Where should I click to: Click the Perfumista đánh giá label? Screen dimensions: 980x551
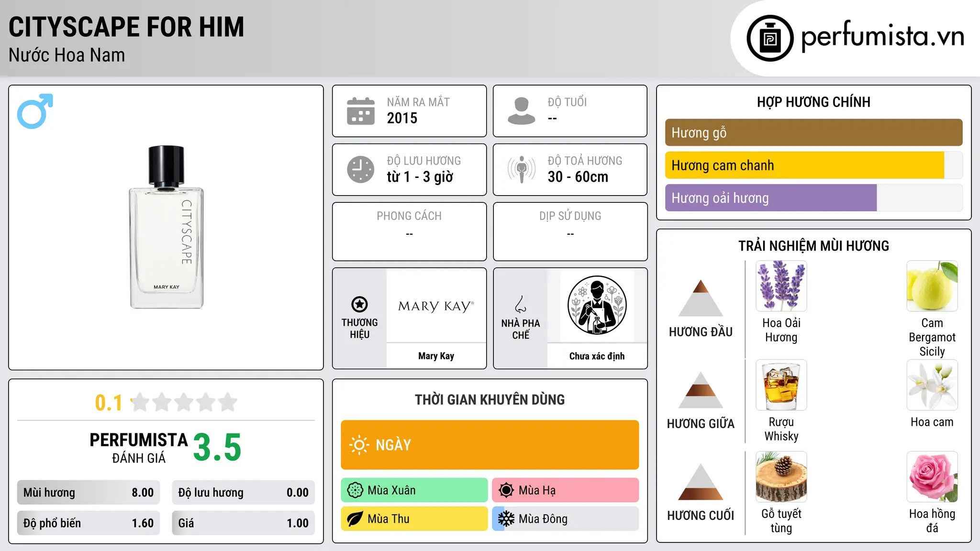coord(139,448)
